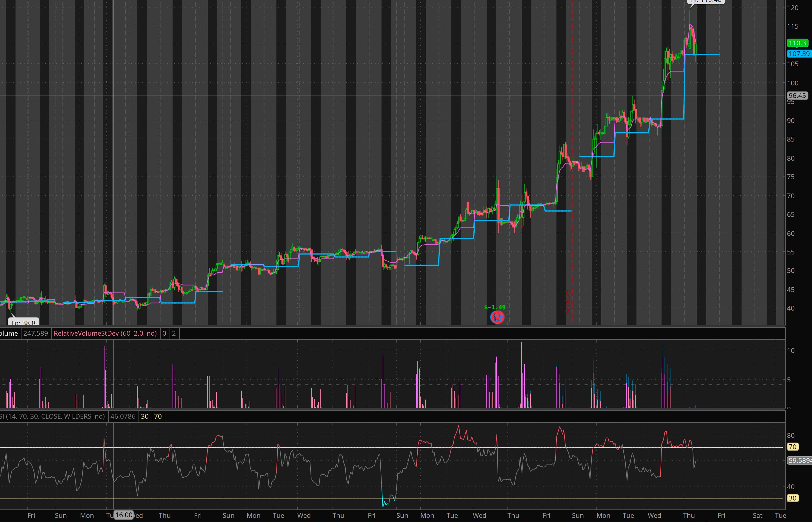
Task: Click the red 5/16/25 vertical date marker
Action: pos(568,301)
